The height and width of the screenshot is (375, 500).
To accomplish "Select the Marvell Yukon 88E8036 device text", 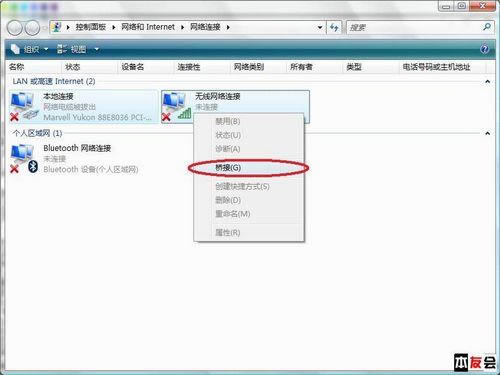I will tap(97, 117).
